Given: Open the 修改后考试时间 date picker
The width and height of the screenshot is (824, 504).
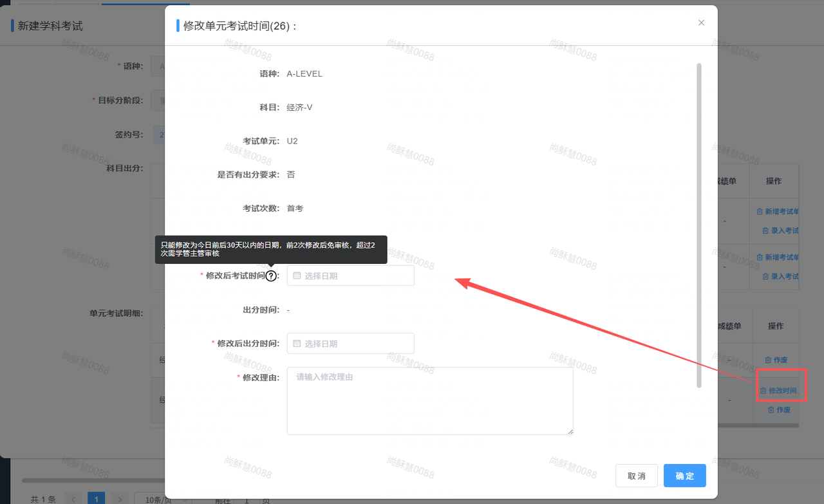Looking at the screenshot, I should [350, 275].
